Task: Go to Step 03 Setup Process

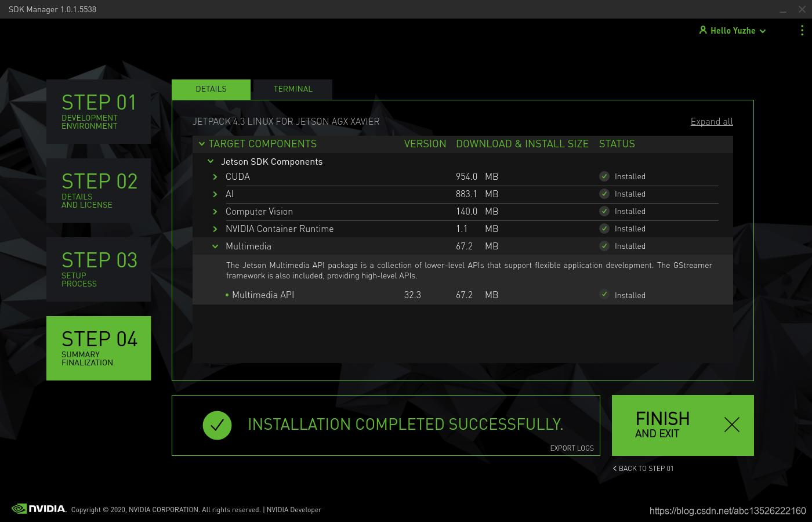Action: (99, 269)
